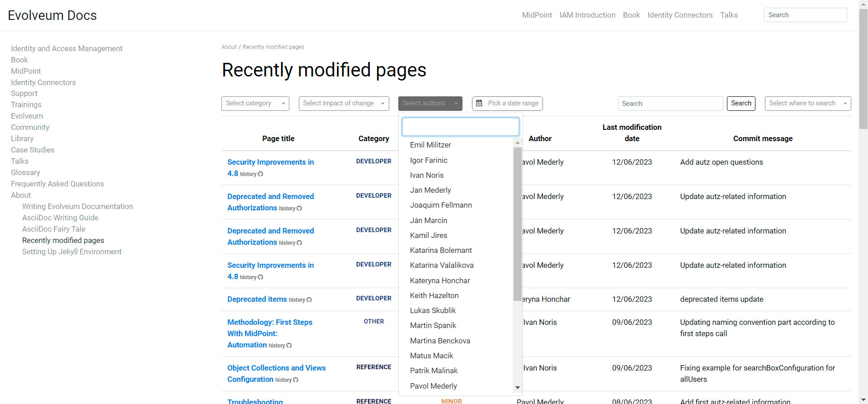Screen dimensions: 868x404
Task: Open Methodology First Steps With MidPoint link
Action: 270,333
